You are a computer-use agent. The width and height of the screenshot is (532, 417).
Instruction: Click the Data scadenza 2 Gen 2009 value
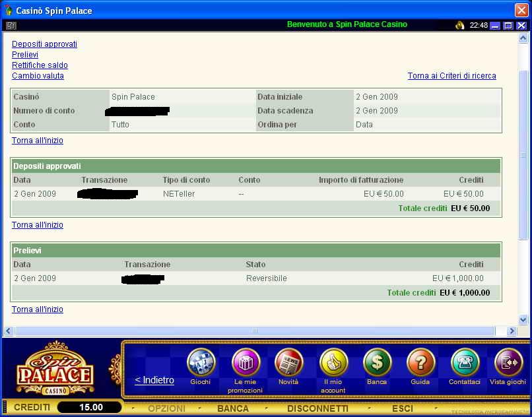click(x=377, y=111)
